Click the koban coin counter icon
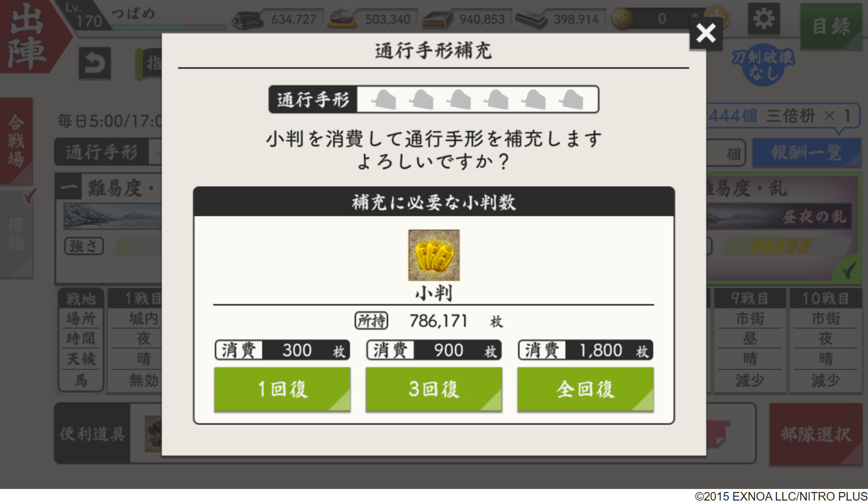 point(622,19)
